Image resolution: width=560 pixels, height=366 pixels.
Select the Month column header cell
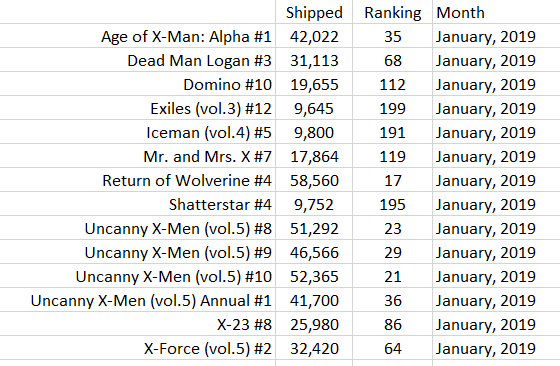(x=496, y=12)
